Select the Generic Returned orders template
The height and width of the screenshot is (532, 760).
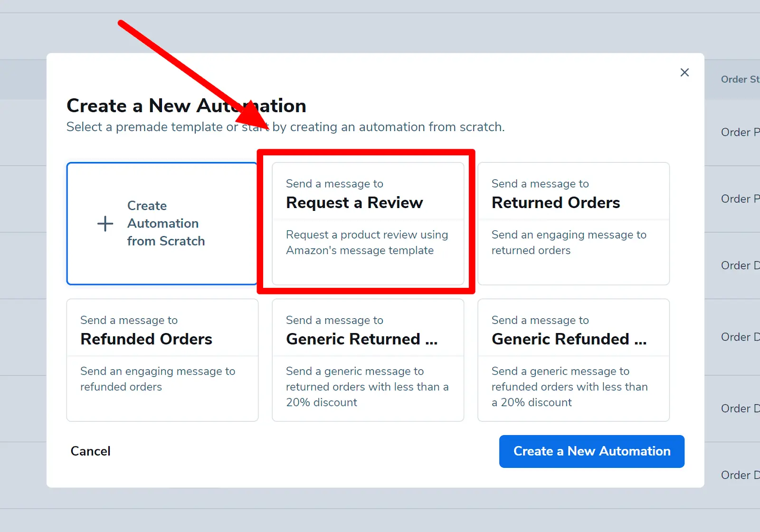point(368,360)
